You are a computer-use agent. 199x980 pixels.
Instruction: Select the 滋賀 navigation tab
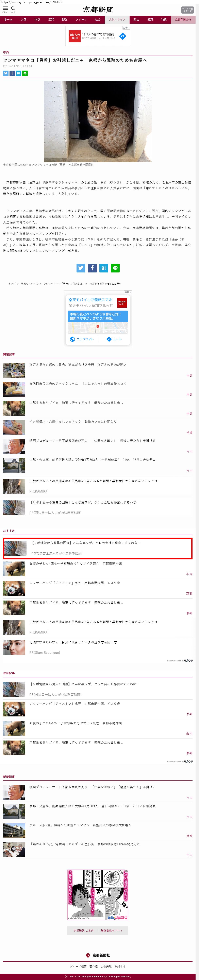tap(51, 19)
